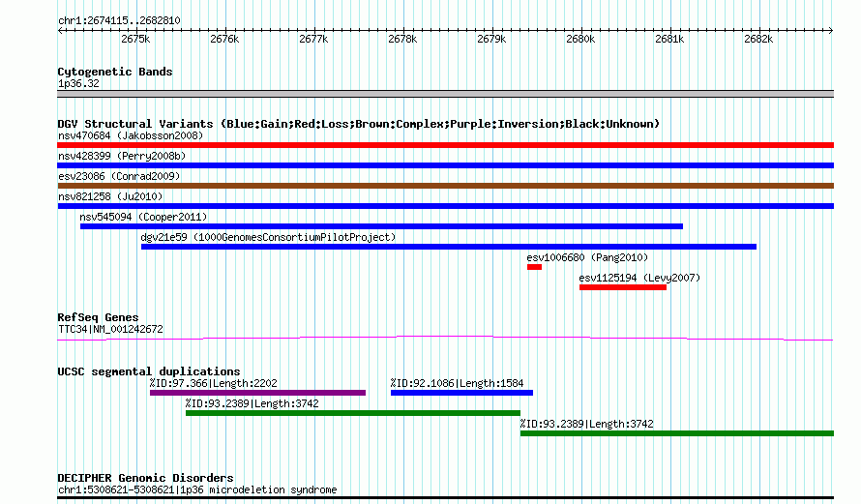Screen dimensions: 861x504
Task: Click the nsv470684 Jakobsson2008 red loss bar
Action: coord(445,145)
